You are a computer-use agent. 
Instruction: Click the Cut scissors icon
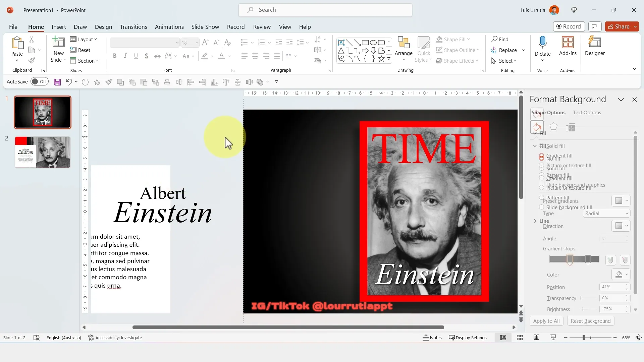point(32,39)
